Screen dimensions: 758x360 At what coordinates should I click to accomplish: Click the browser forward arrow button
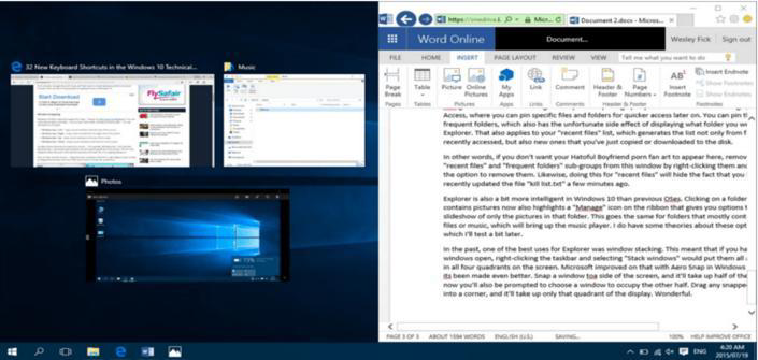[424, 19]
